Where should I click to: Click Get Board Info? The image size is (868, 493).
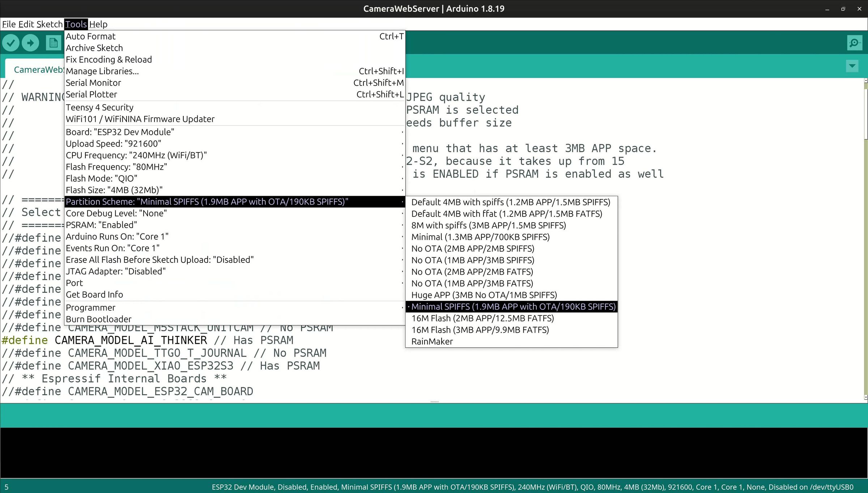pos(94,295)
